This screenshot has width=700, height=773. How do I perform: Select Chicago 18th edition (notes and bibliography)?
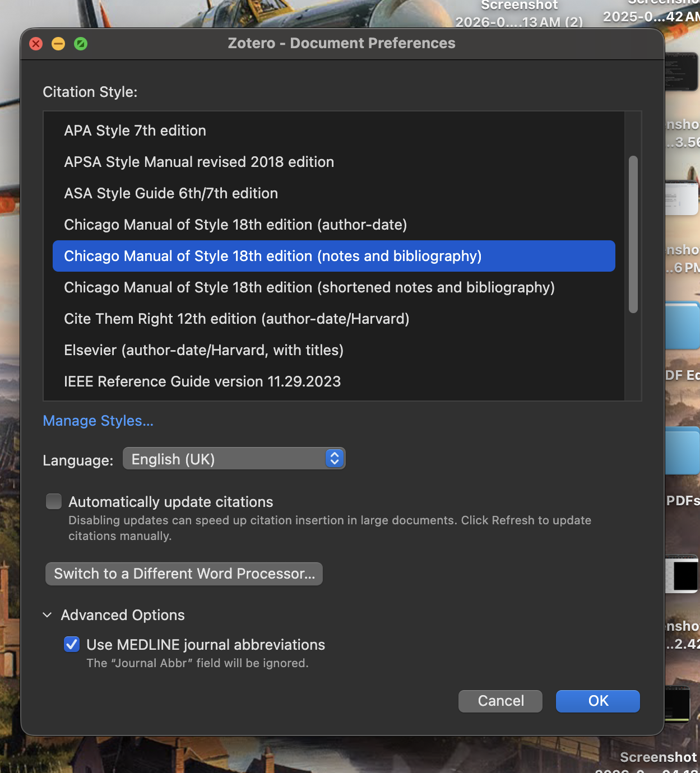pos(334,256)
